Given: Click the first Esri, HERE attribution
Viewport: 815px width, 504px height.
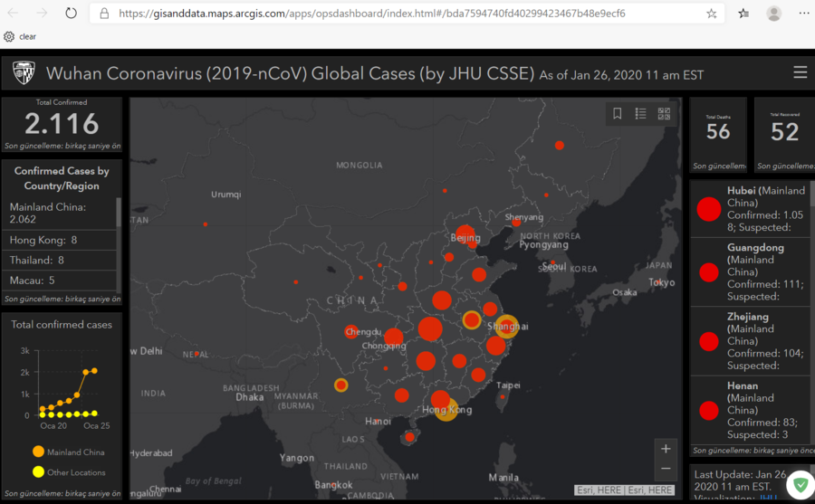Looking at the screenshot, I should click(x=599, y=490).
